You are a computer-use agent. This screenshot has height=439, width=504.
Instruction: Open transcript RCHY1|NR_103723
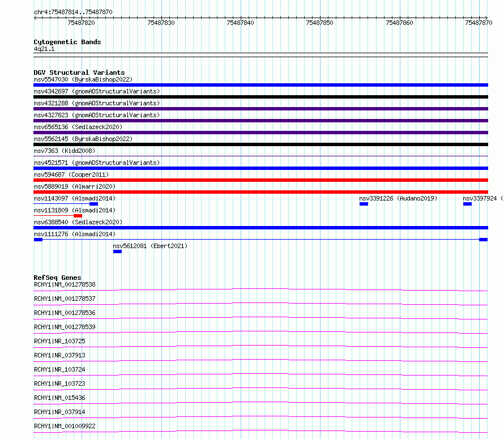[60, 383]
